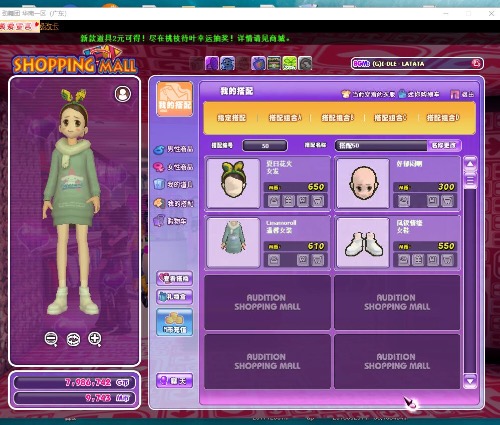Reset the avatar preview rotation
The height and width of the screenshot is (425, 500).
pos(73,339)
